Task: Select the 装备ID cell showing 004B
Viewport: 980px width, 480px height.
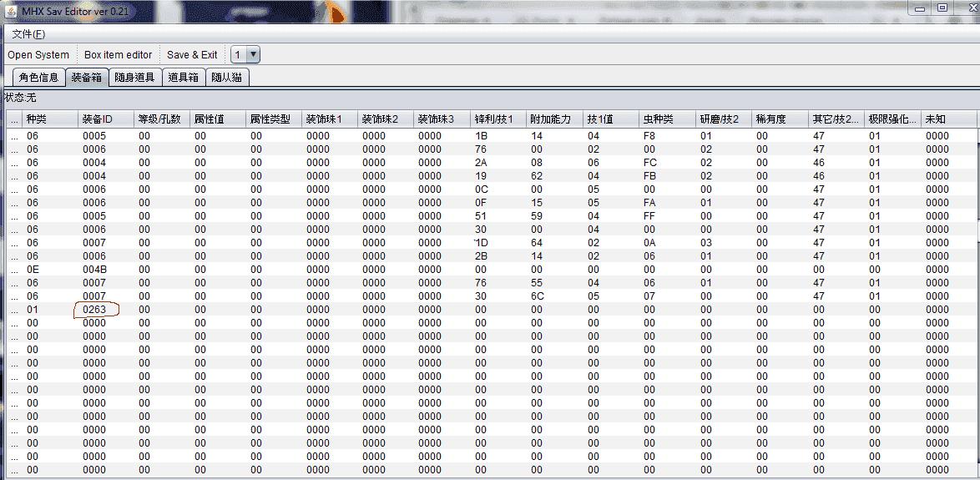Action: pyautogui.click(x=106, y=270)
